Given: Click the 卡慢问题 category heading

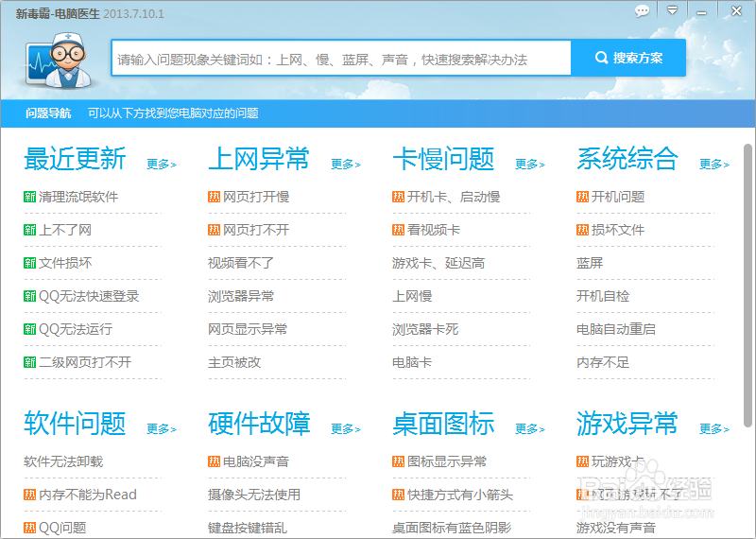Looking at the screenshot, I should (443, 159).
